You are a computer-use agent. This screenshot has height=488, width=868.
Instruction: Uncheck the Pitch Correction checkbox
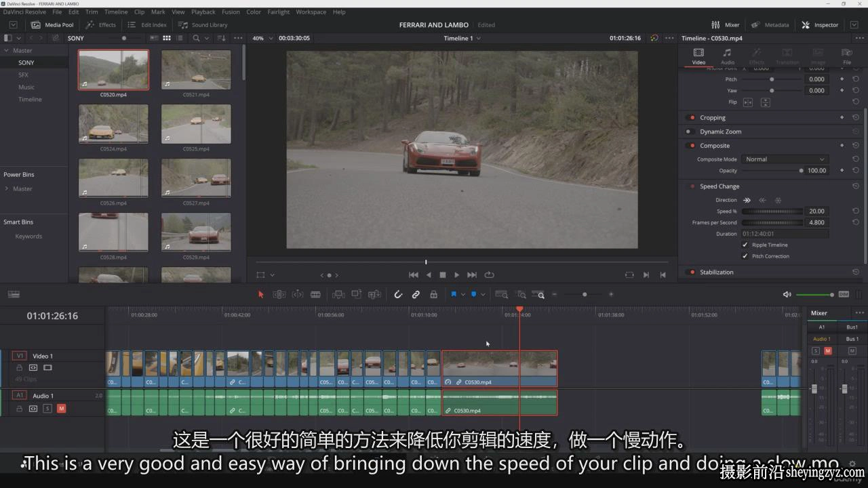click(x=745, y=256)
